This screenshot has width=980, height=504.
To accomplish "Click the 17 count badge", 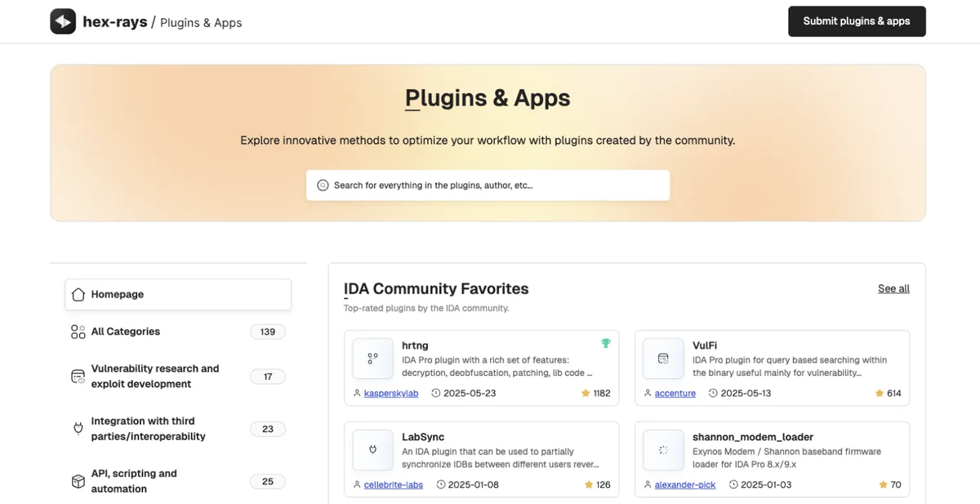I will click(268, 377).
